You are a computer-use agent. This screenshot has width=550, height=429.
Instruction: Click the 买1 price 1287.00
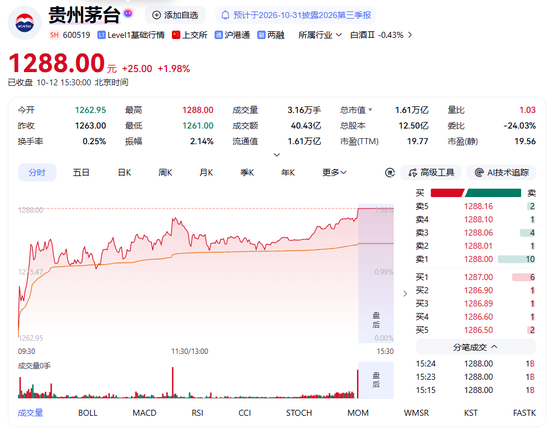point(478,277)
